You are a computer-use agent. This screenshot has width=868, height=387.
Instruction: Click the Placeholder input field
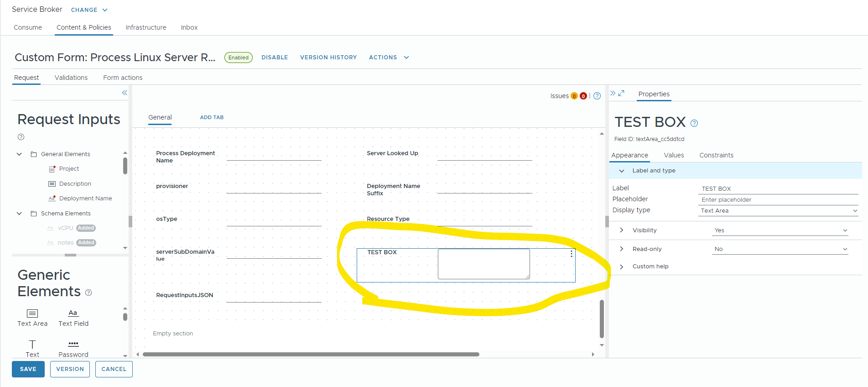point(778,199)
